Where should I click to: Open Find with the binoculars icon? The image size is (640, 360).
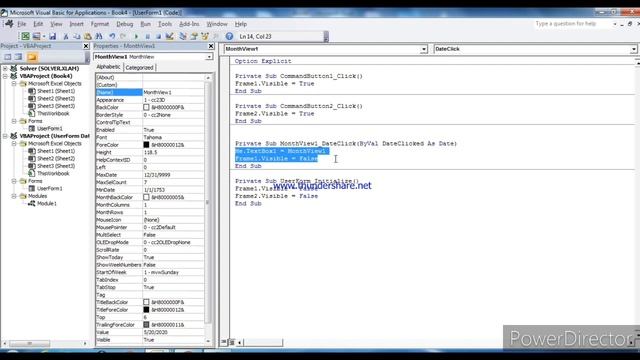(x=99, y=36)
